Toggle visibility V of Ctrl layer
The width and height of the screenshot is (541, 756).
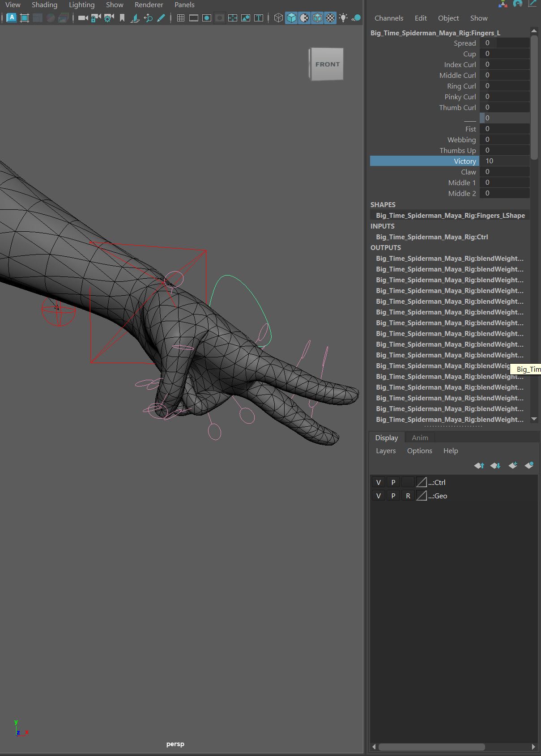pyautogui.click(x=379, y=482)
